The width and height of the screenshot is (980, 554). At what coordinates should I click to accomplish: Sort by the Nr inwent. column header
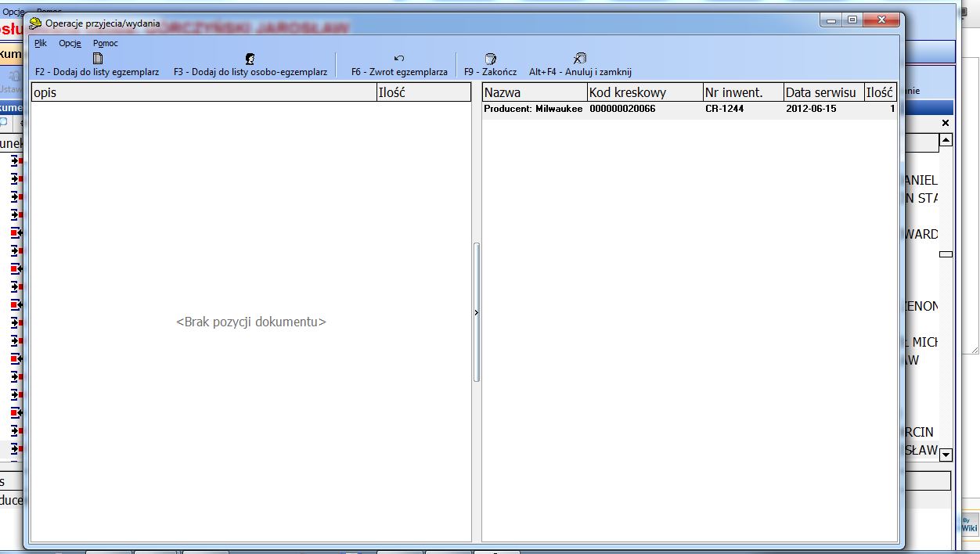pos(744,92)
